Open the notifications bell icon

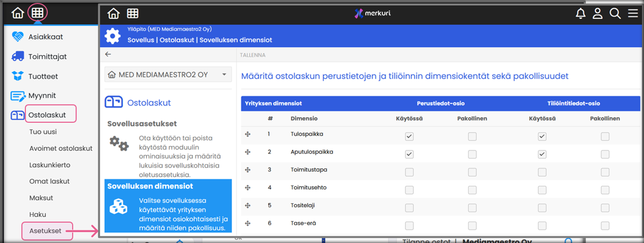(x=580, y=14)
